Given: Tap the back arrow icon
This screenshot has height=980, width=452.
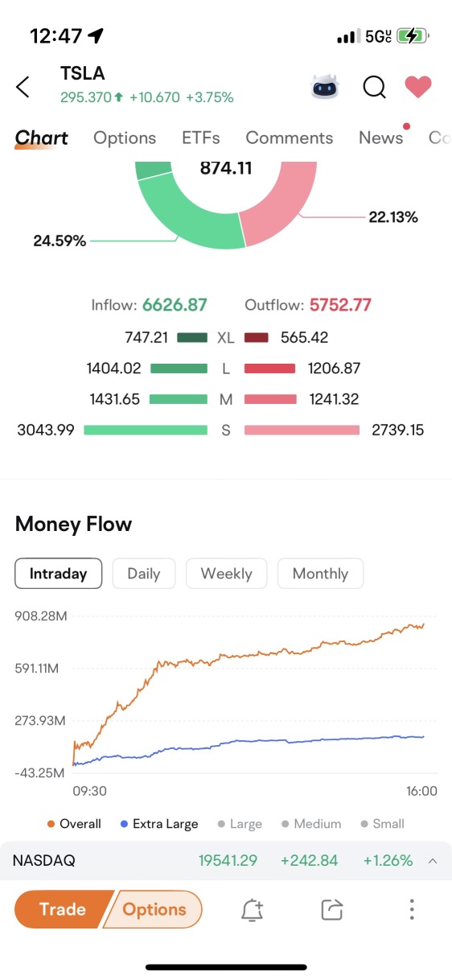Looking at the screenshot, I should (x=23, y=87).
